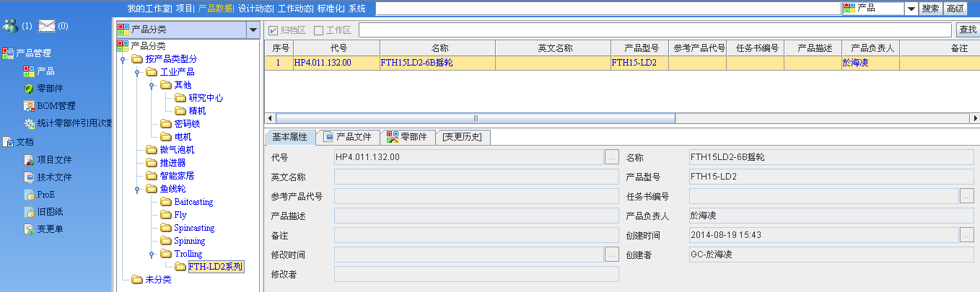The width and height of the screenshot is (980, 292).
Task: Select the 微气泡机 folder
Action: (177, 150)
